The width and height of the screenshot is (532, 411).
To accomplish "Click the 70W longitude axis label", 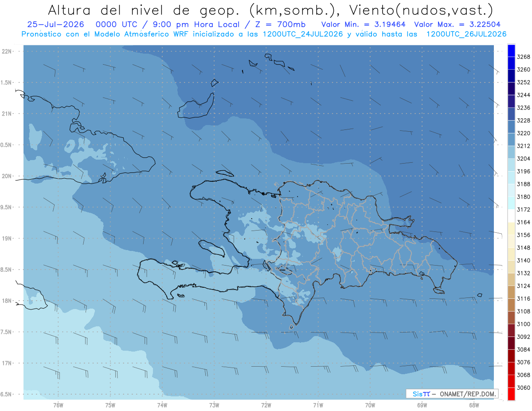I will (370, 405).
